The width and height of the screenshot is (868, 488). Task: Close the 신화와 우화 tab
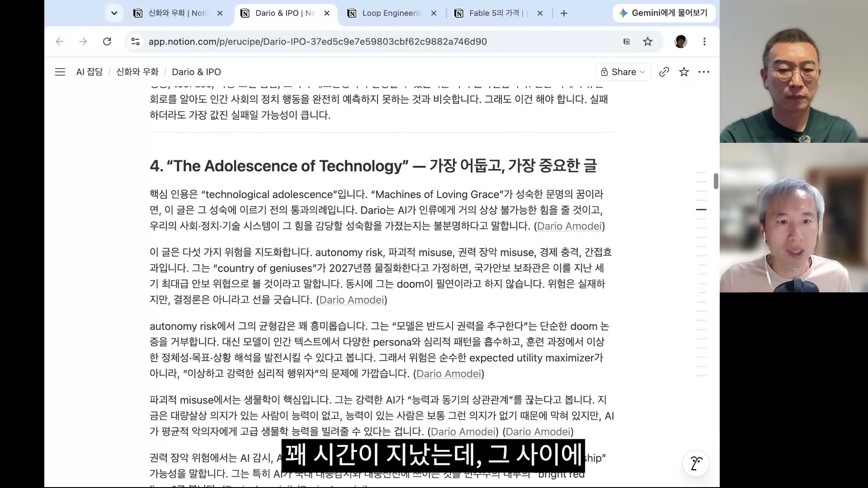(220, 13)
